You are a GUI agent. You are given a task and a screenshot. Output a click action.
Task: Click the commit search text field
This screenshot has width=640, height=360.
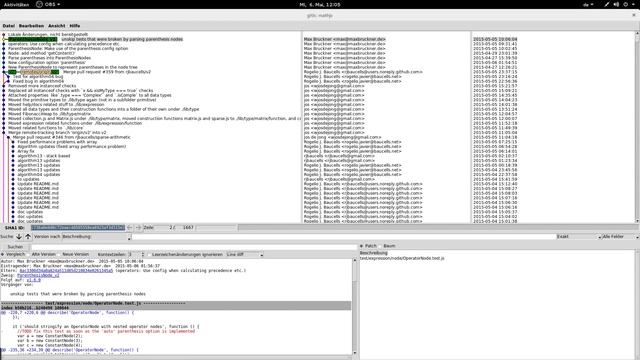pyautogui.click(x=344, y=236)
